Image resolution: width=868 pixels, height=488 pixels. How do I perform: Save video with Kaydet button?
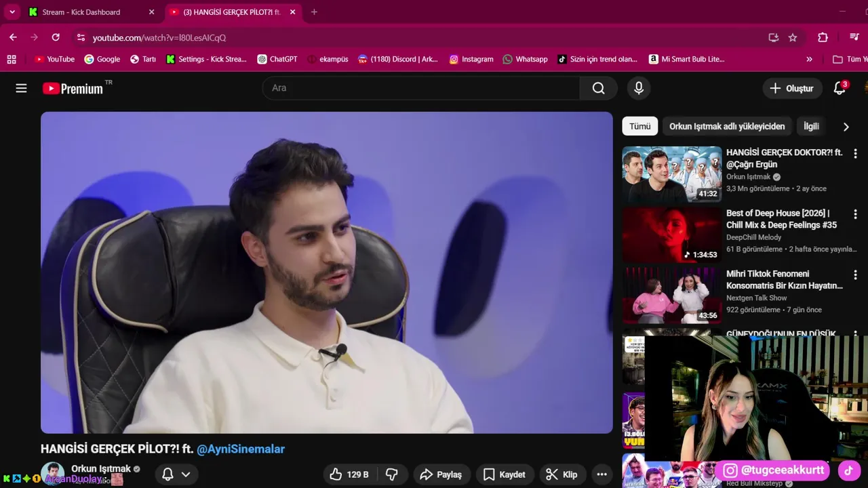click(x=505, y=474)
